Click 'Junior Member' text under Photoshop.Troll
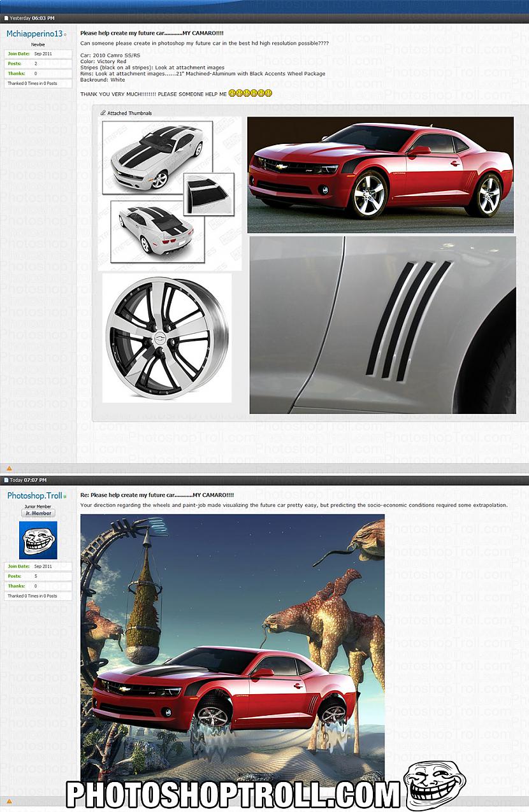 [x=38, y=506]
